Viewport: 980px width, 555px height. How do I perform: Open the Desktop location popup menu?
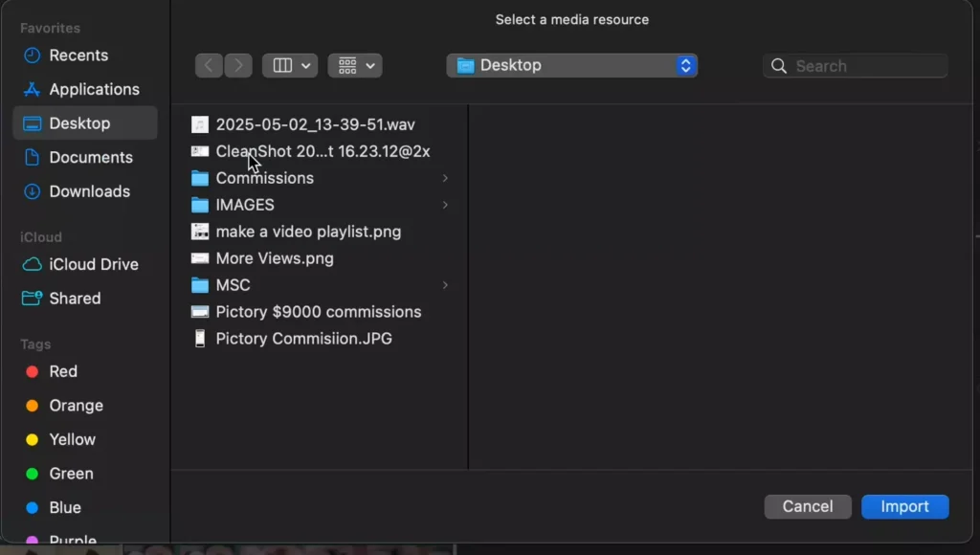[572, 66]
